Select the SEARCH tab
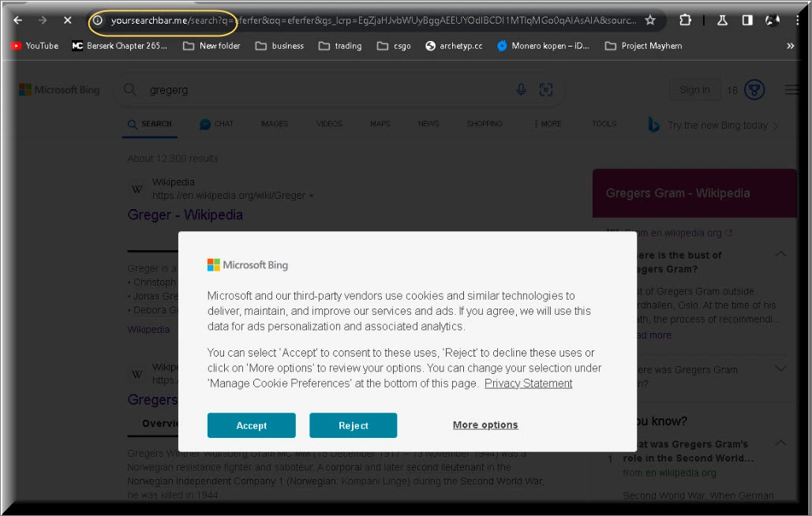 (x=150, y=124)
